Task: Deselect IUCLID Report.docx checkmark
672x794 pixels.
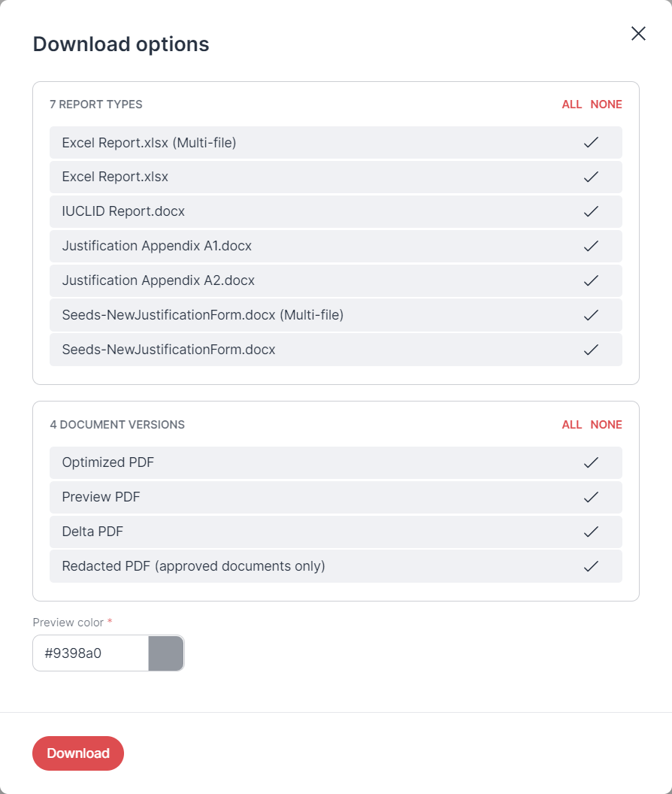Action: click(591, 211)
